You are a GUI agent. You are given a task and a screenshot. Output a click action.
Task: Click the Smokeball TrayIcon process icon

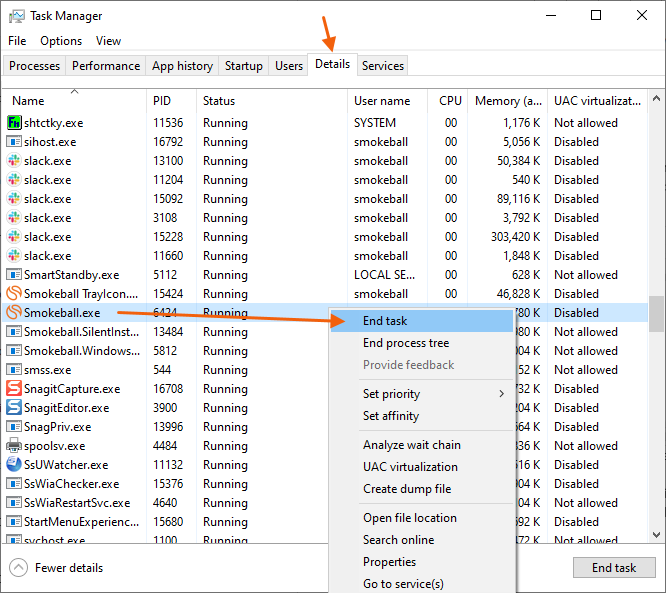tap(14, 294)
